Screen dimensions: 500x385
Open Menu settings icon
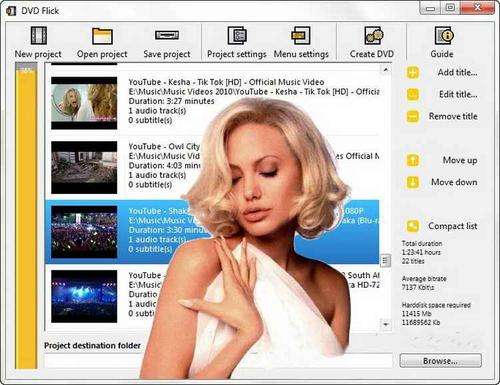click(301, 35)
